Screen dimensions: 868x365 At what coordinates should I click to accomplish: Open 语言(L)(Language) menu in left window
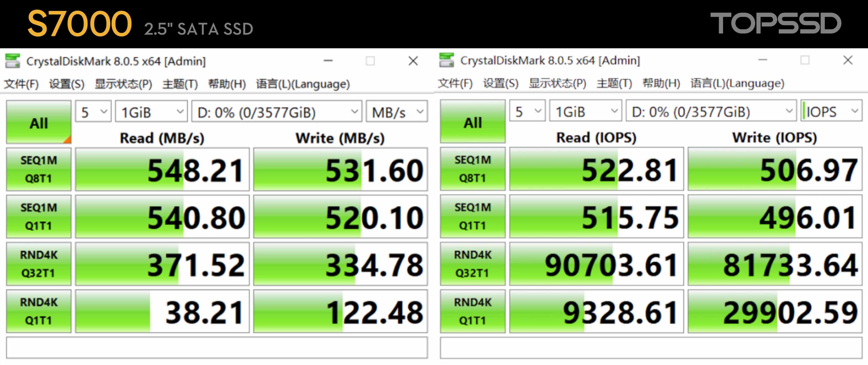click(x=303, y=84)
